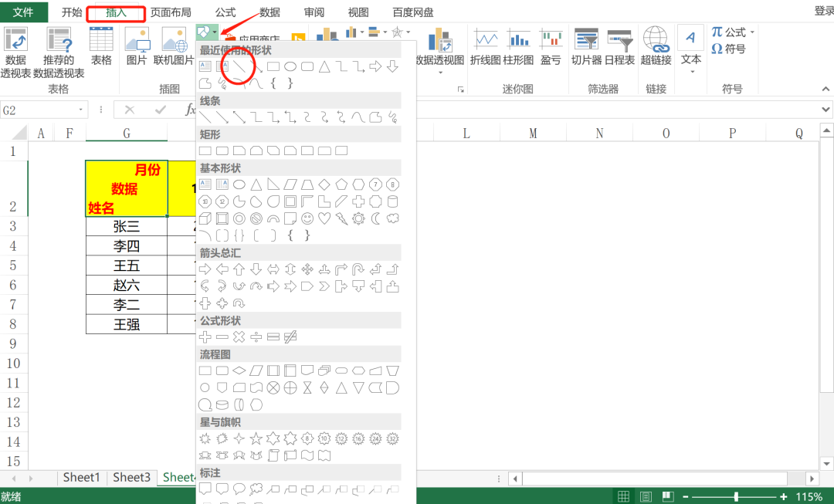The height and width of the screenshot is (504, 834).
Task: Insert a 日程表 timeline
Action: 619,46
